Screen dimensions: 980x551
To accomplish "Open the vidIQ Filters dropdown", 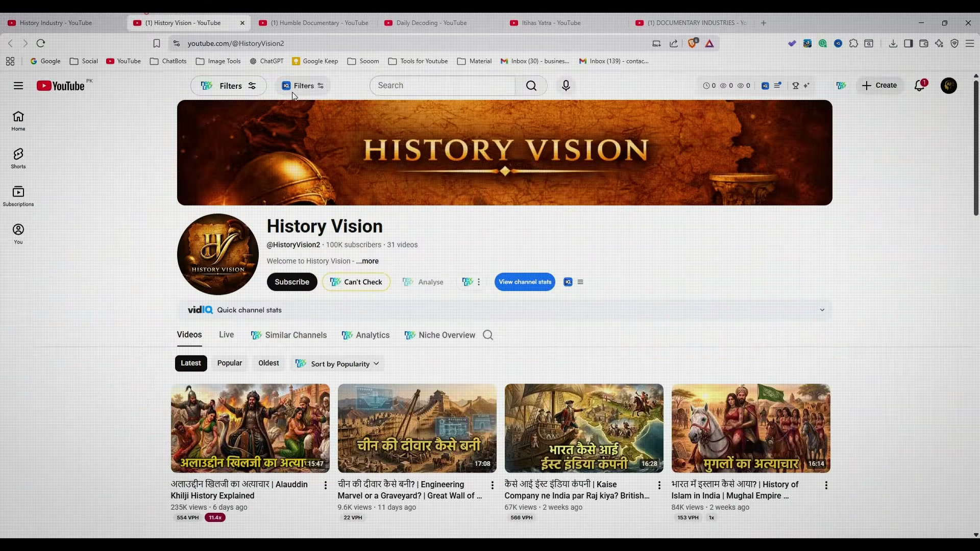I will tap(303, 86).
